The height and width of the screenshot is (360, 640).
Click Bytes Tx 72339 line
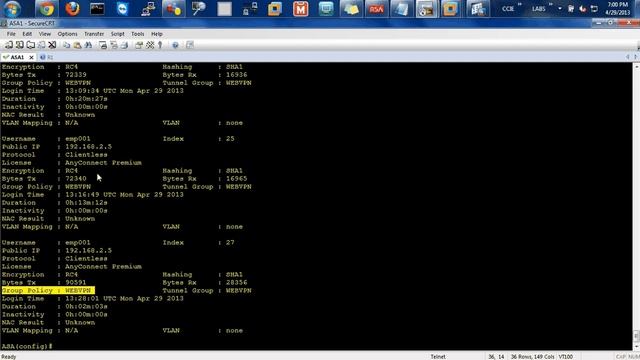(44, 75)
